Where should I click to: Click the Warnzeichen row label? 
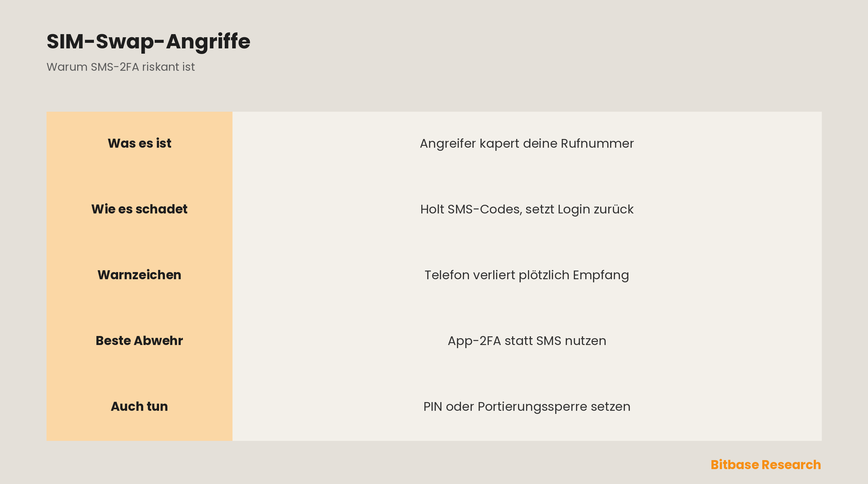(139, 275)
